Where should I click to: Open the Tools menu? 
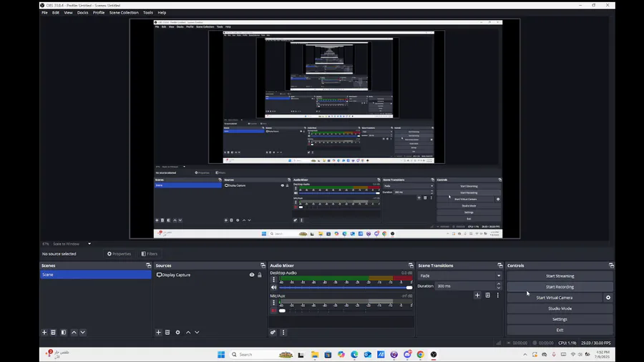coord(148,13)
